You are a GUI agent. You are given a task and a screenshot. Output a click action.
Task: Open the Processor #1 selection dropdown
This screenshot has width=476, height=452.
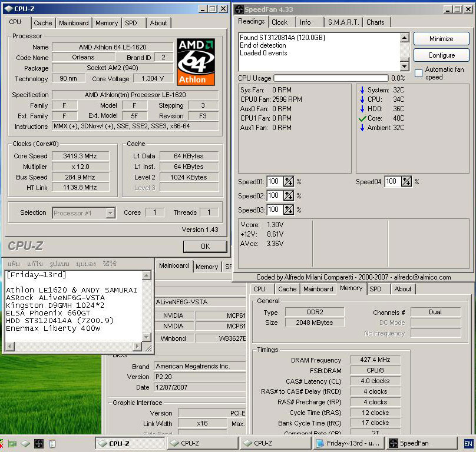coord(111,213)
